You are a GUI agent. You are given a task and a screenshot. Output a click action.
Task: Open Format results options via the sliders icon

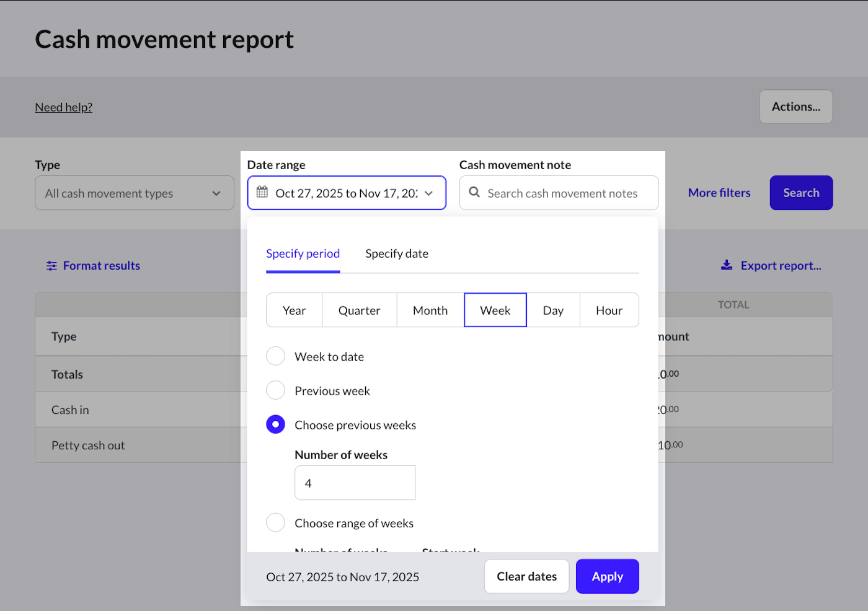tap(51, 265)
